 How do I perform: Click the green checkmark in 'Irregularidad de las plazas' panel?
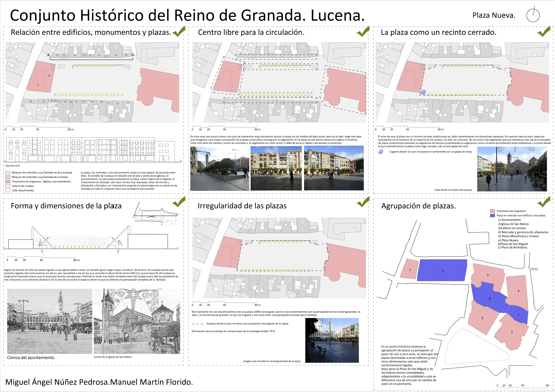[x=363, y=202]
